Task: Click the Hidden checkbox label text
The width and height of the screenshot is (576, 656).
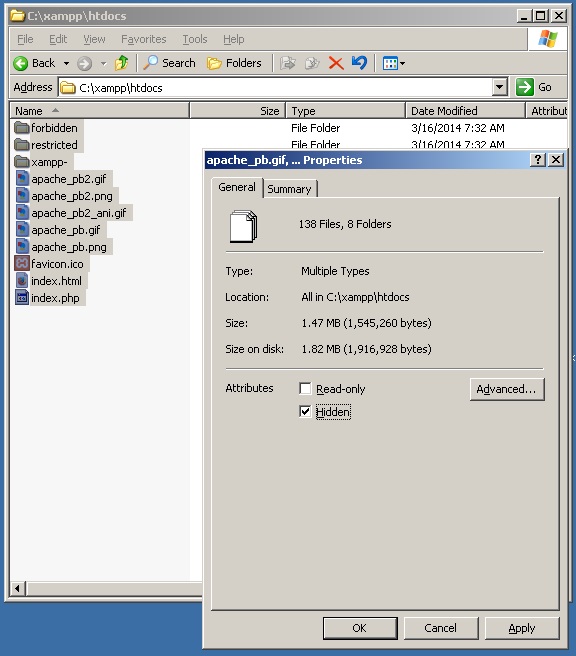Action: tap(333, 412)
